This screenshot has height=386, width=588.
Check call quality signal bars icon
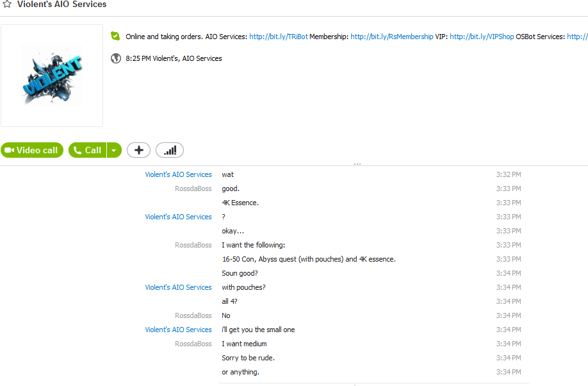point(170,150)
